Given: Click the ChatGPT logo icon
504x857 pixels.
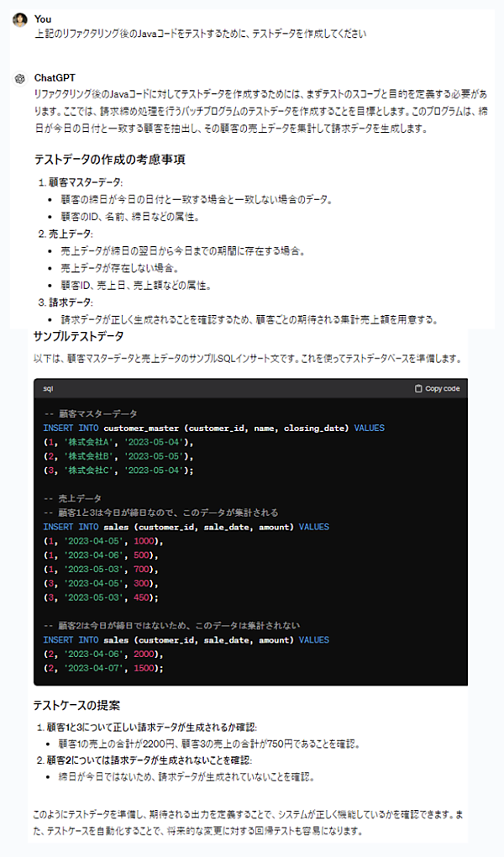Looking at the screenshot, I should point(20,78).
